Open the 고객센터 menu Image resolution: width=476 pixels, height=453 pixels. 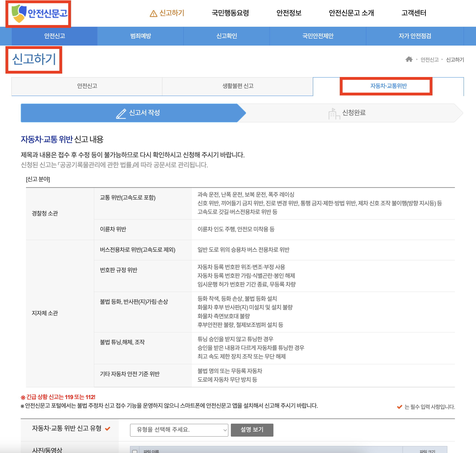click(414, 13)
